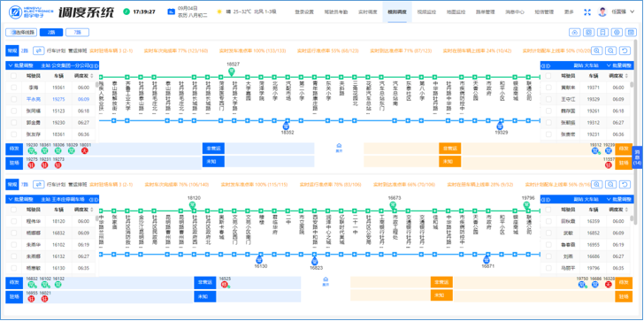Tick checkbox for vehicle 16955 row

click(x=548, y=245)
